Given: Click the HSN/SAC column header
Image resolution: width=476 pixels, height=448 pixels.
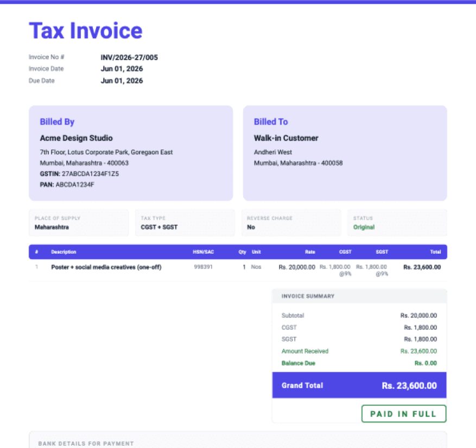Looking at the screenshot, I should click(x=203, y=252).
